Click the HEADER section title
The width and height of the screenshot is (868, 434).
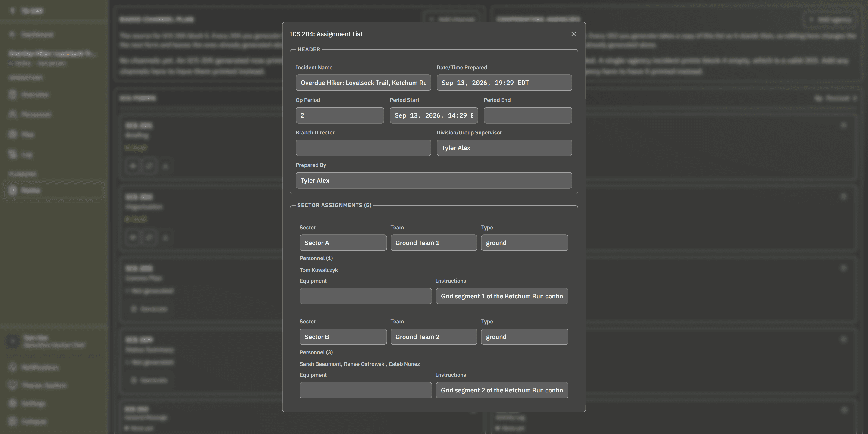309,49
